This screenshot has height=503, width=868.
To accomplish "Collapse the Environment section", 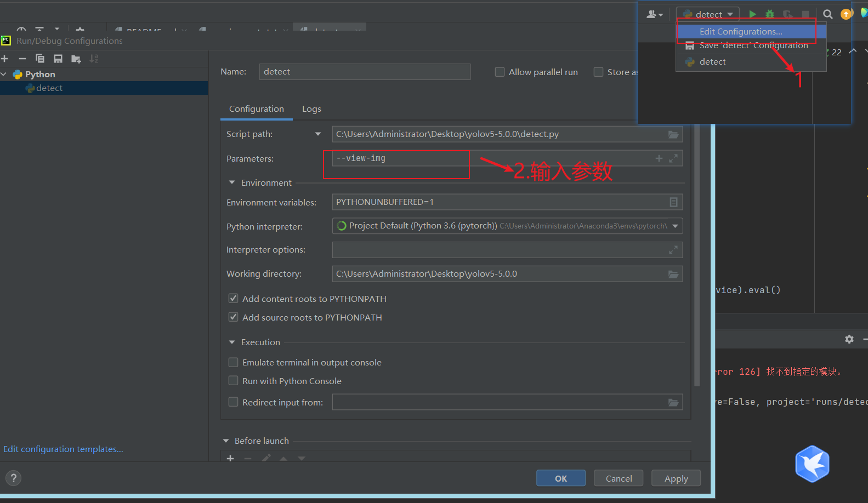I will [x=232, y=182].
